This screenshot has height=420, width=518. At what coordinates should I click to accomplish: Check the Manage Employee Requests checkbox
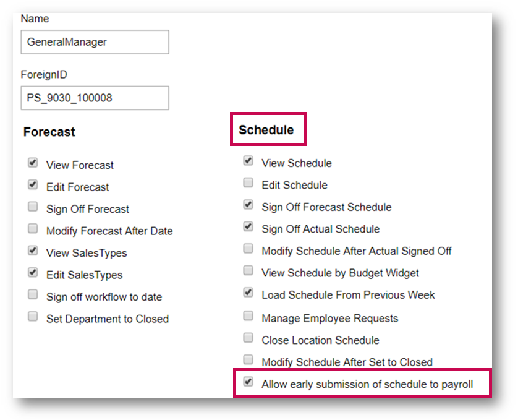click(x=248, y=317)
